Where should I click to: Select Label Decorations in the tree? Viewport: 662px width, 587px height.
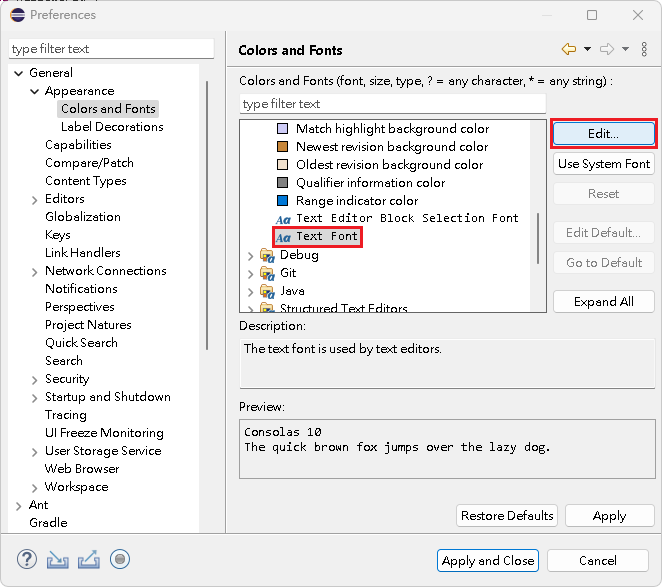(x=111, y=127)
